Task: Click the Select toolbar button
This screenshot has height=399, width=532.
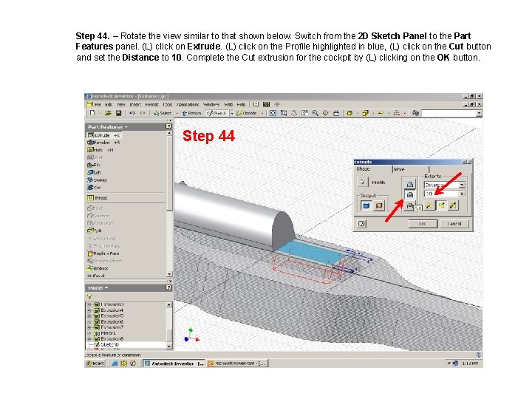Action: point(162,113)
